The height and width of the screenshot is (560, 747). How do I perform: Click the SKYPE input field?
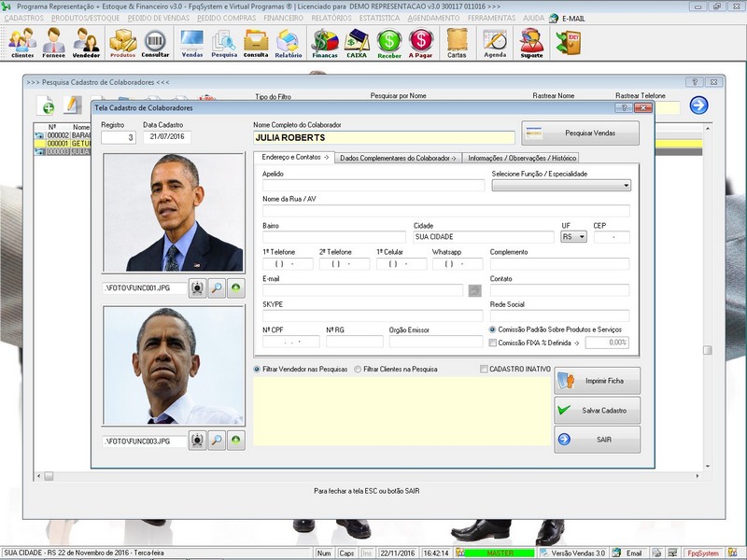[x=373, y=315]
